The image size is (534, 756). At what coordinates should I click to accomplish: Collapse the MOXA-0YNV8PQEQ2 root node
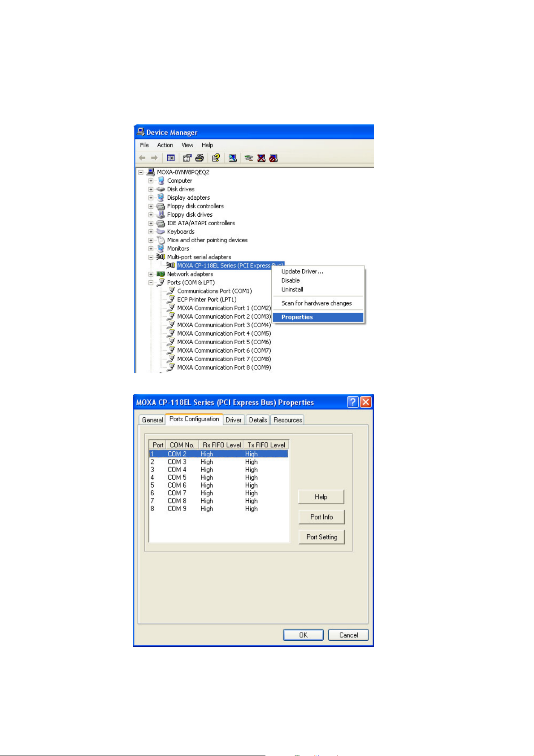click(141, 172)
